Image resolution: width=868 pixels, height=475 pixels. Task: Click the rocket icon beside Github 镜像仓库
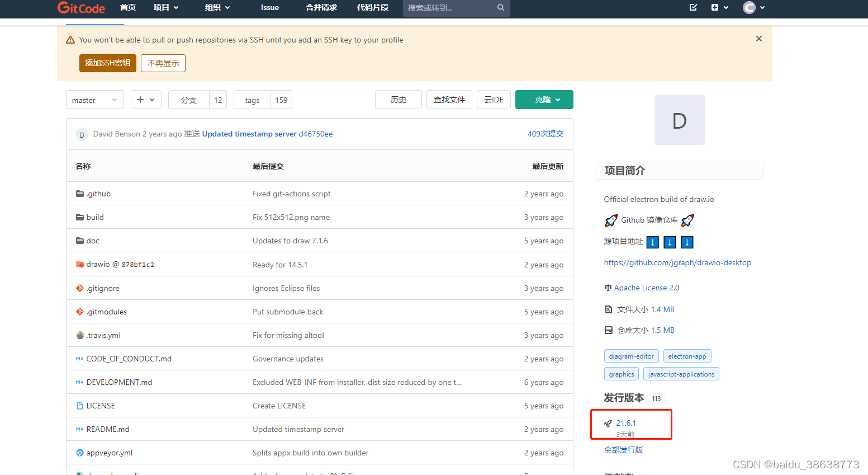610,220
